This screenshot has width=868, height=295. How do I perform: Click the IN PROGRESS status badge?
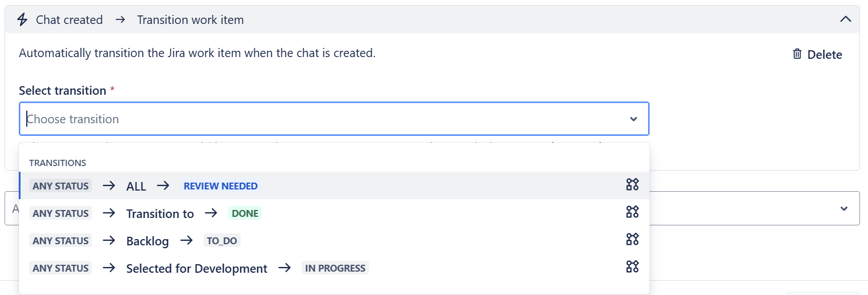click(x=335, y=268)
